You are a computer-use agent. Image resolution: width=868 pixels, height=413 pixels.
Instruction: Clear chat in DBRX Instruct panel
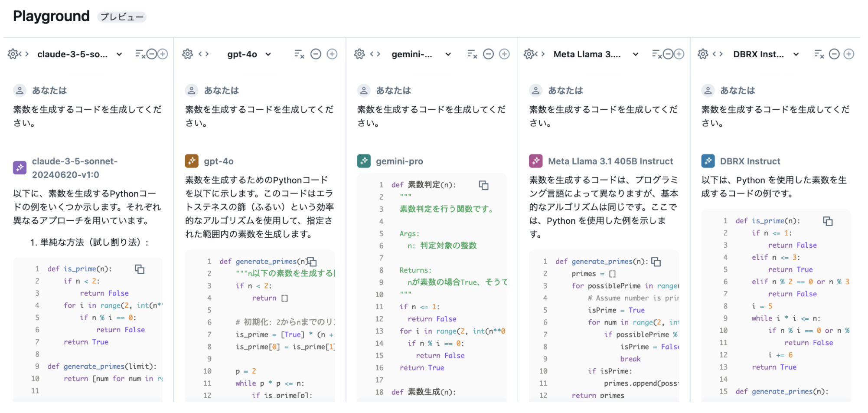click(x=819, y=54)
